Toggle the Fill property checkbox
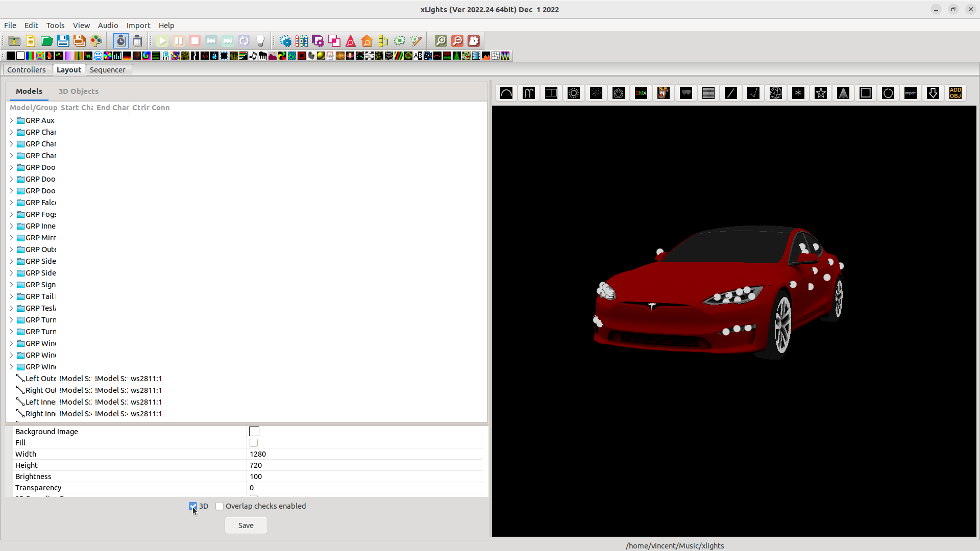 point(254,443)
